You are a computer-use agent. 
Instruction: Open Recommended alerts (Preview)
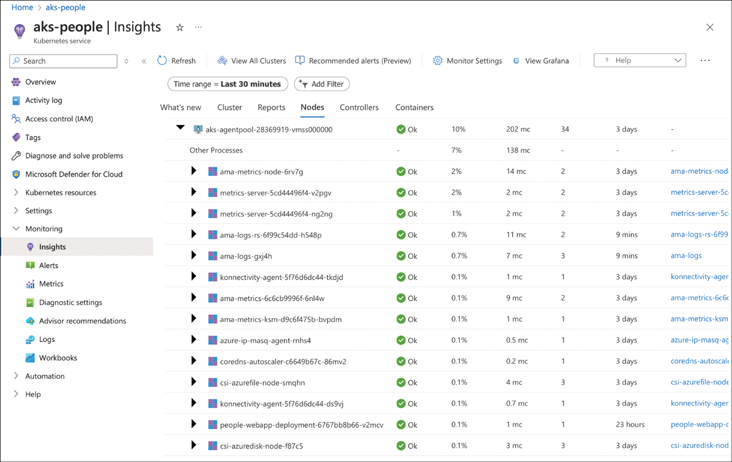pyautogui.click(x=300, y=61)
